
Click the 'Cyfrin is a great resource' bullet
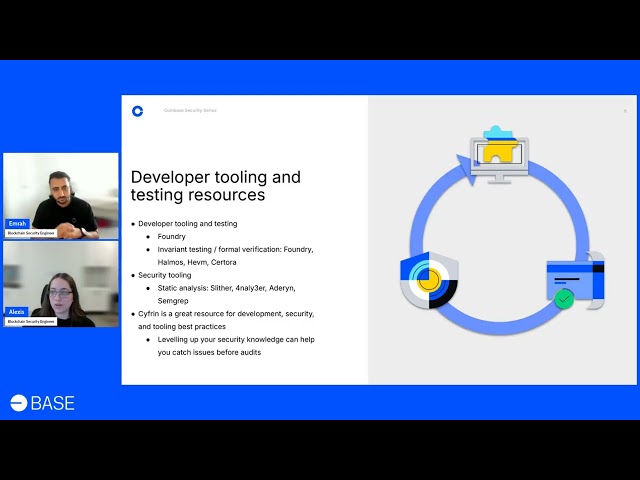click(x=226, y=314)
